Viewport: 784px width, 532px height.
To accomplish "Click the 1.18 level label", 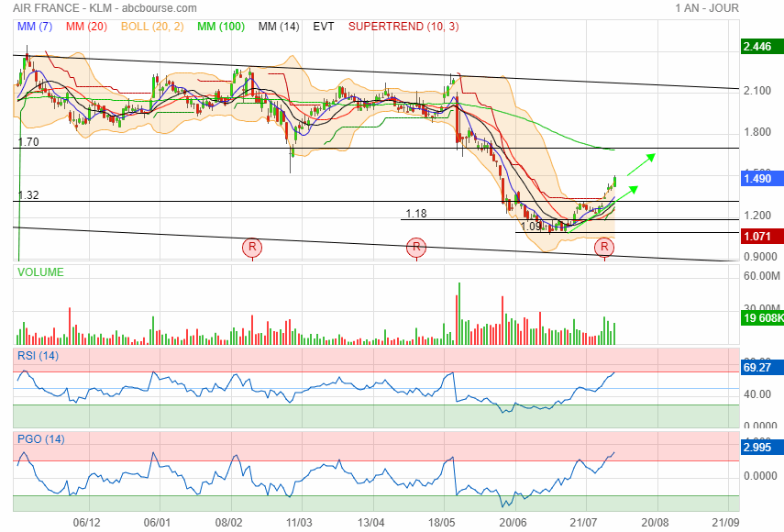I will (x=416, y=214).
